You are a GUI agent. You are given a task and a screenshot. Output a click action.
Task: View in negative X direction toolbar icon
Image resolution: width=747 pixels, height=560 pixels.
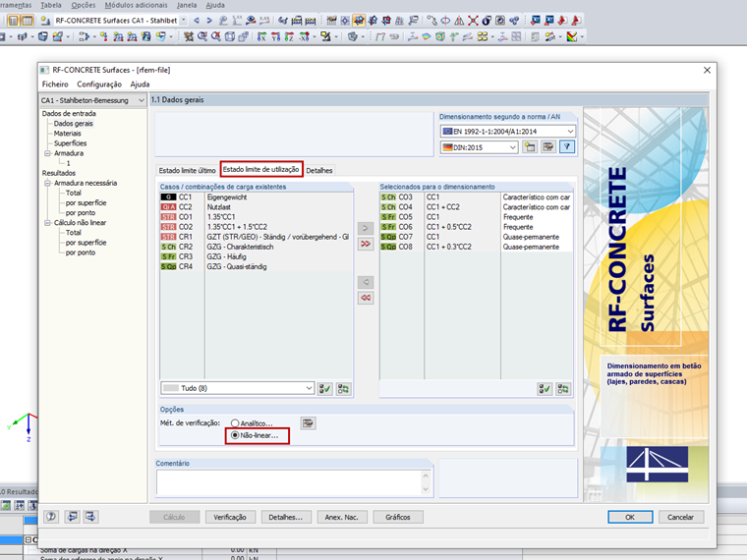[x=304, y=36]
